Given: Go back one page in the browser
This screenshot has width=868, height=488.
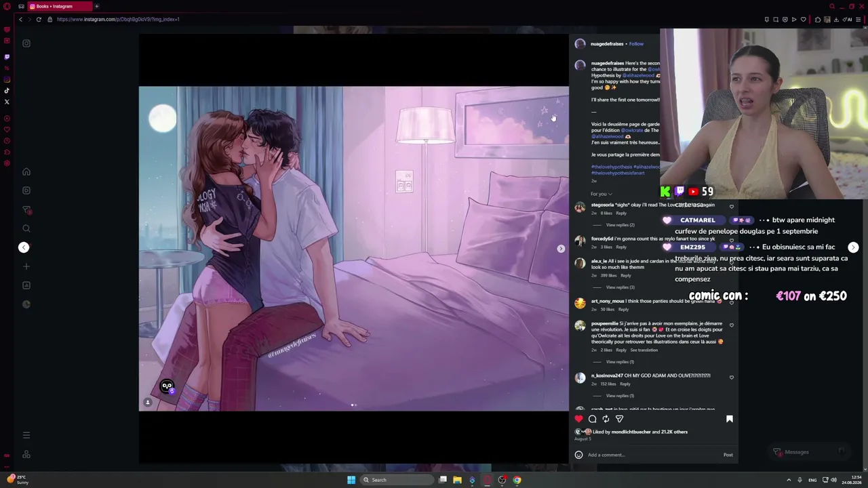Looking at the screenshot, I should coord(21,20).
